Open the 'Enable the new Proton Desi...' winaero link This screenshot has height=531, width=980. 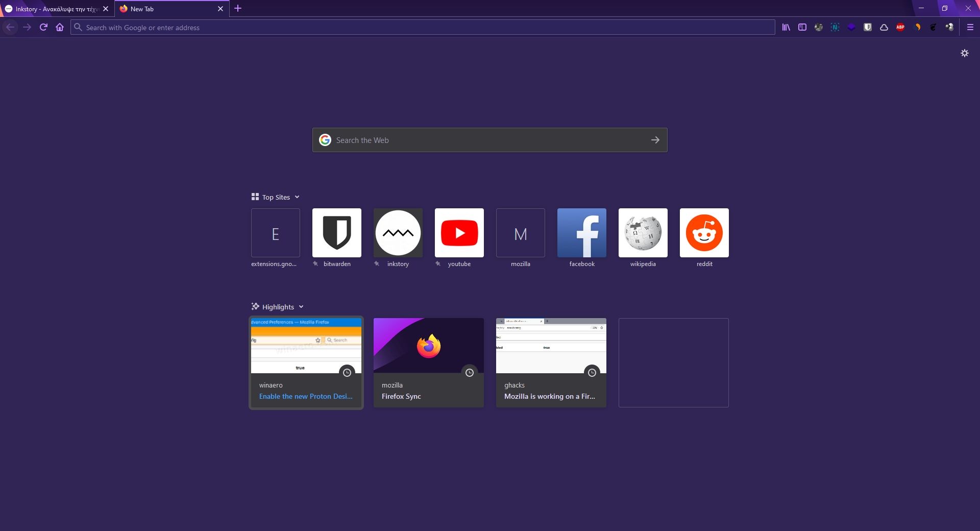point(305,396)
